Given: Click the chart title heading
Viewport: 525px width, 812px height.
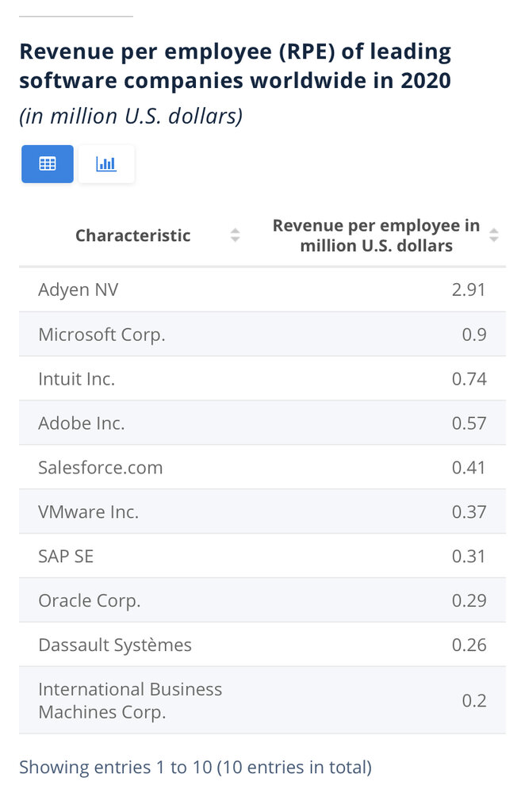Looking at the screenshot, I should (235, 66).
